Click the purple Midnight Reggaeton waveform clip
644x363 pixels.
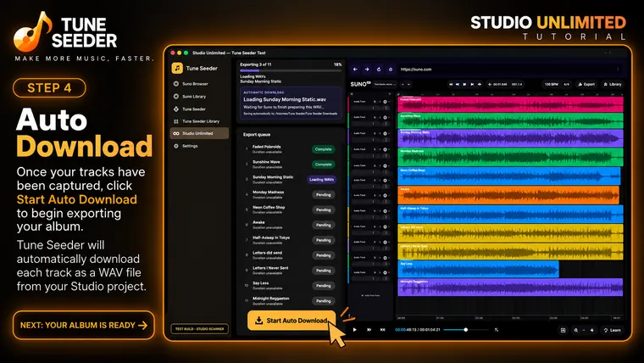click(x=510, y=288)
